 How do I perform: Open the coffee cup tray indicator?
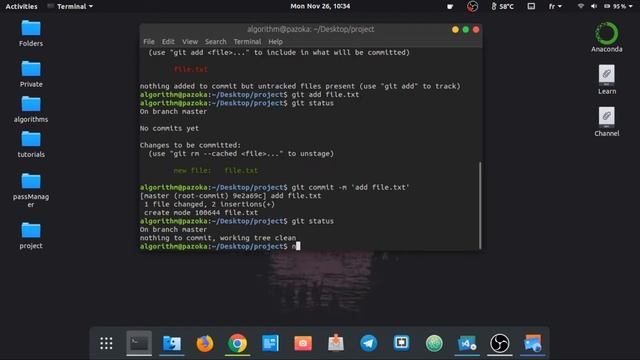pyautogui.click(x=450, y=6)
